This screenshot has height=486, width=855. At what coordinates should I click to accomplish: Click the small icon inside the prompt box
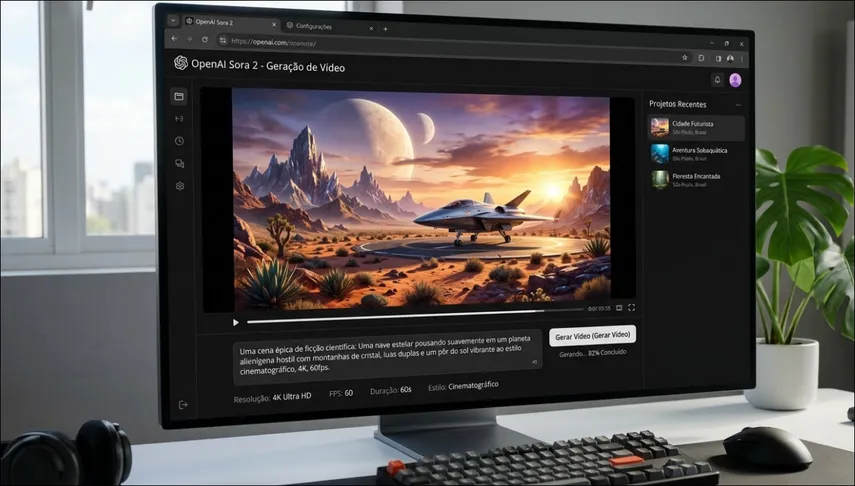(534, 362)
